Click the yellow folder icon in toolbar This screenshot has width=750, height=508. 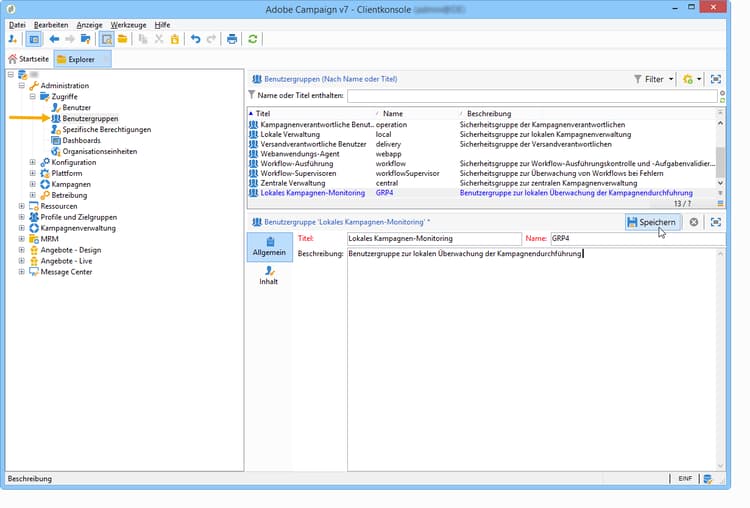(122, 39)
